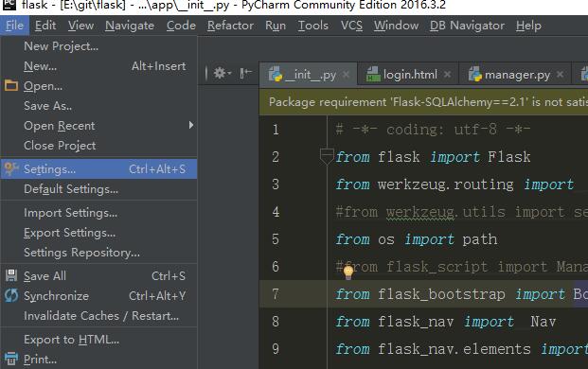Image resolution: width=588 pixels, height=369 pixels.
Task: Click the Print printer icon
Action: pos(11,359)
